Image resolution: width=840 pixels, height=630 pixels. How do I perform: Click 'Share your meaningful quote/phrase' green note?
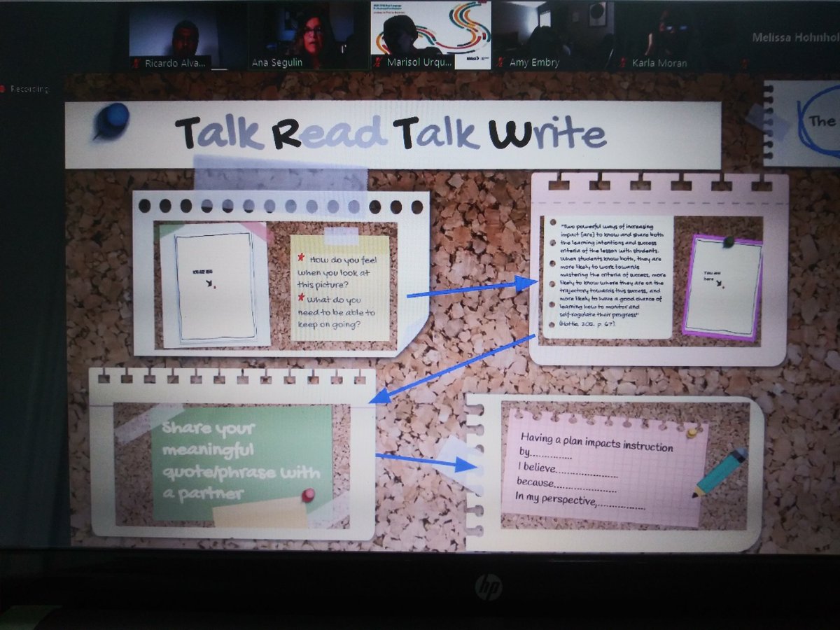[241, 463]
